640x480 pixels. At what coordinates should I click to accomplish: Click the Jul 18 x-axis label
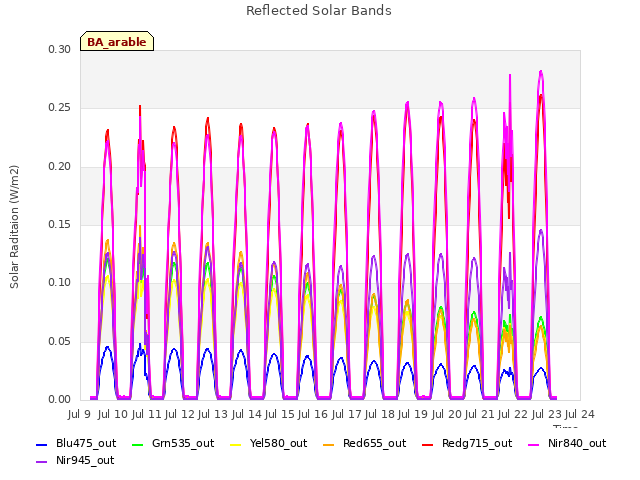380,414
